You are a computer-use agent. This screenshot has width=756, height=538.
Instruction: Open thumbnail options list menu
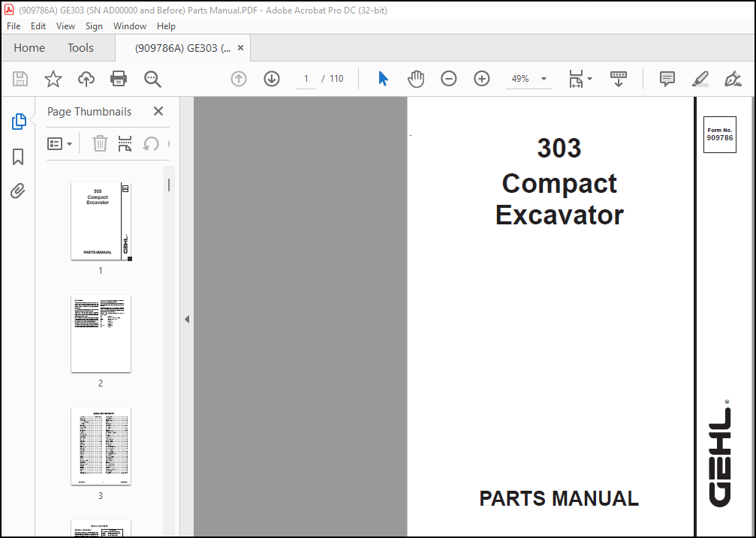click(x=59, y=143)
